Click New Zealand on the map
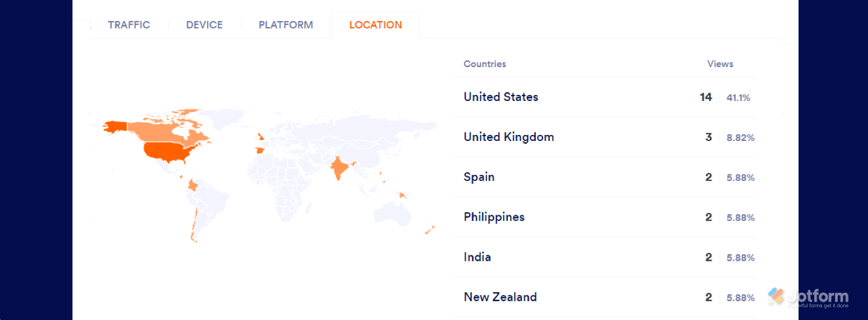 [430, 230]
